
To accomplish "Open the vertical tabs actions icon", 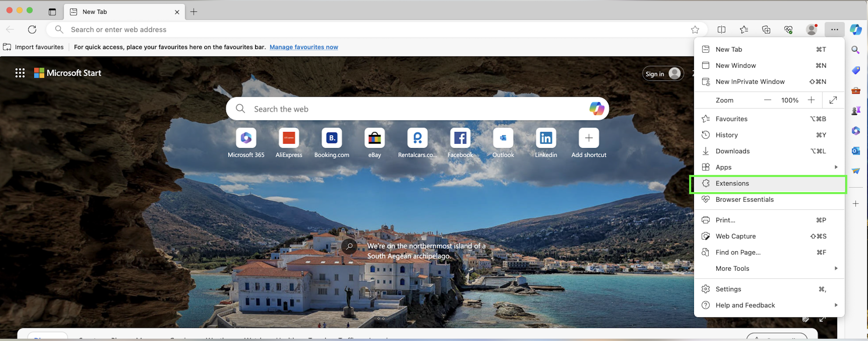I will pyautogui.click(x=52, y=12).
